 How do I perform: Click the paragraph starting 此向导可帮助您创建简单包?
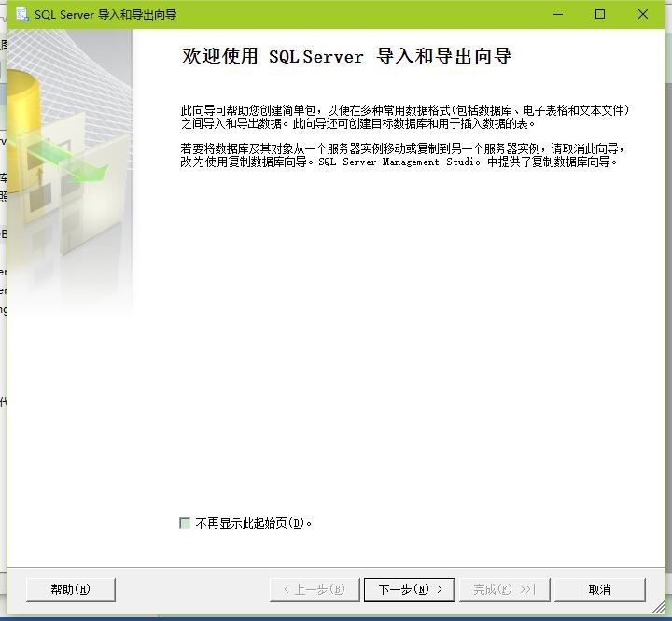coord(405,117)
